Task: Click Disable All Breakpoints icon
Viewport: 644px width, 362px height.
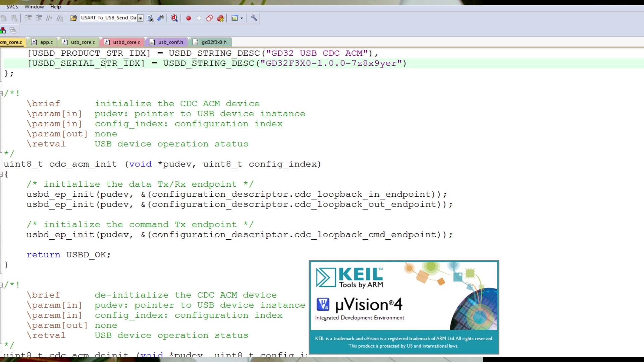Action: [x=210, y=18]
